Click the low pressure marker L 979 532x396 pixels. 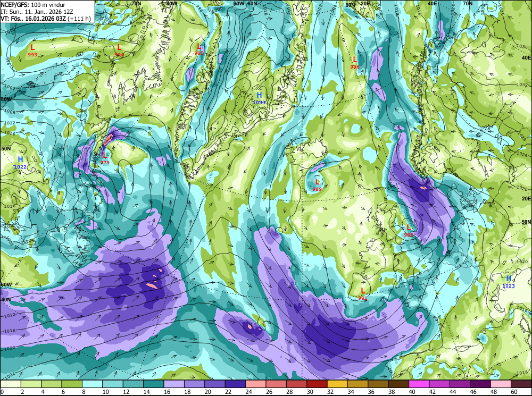coord(105,158)
